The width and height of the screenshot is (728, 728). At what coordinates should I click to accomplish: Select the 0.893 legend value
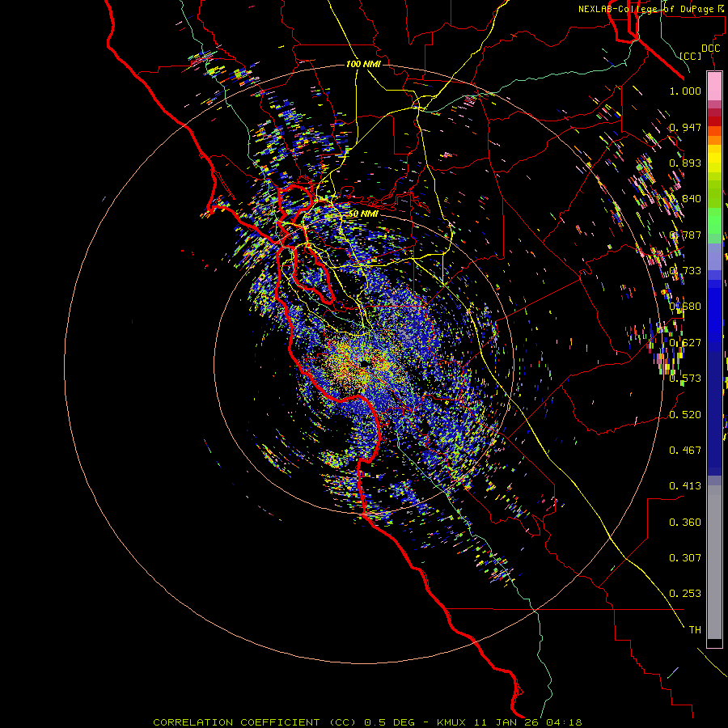[x=685, y=163]
